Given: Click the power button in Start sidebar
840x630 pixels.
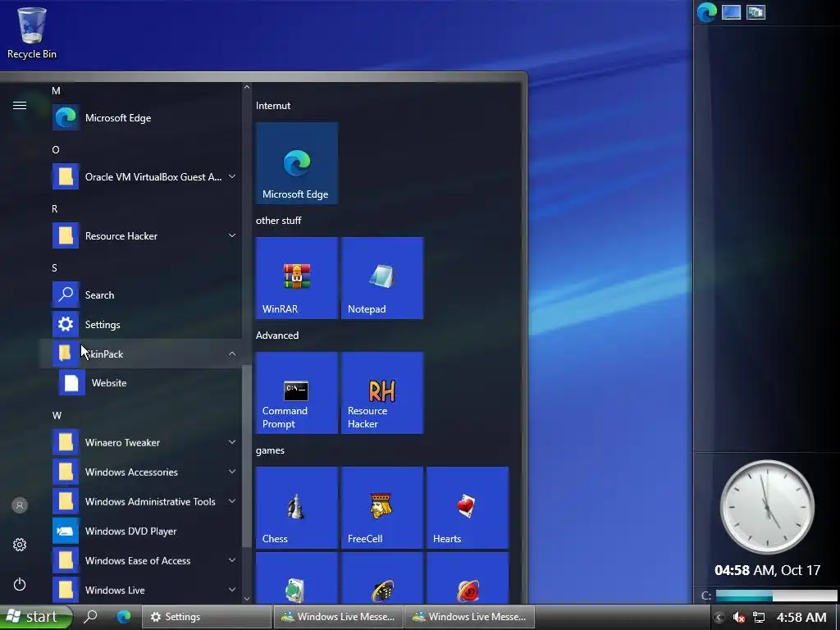Looking at the screenshot, I should 20,584.
